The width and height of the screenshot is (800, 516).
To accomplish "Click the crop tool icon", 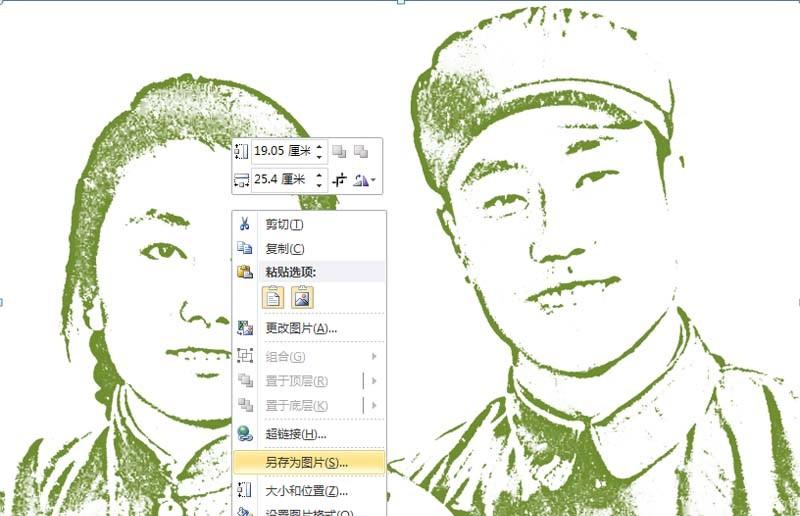I will pos(340,180).
